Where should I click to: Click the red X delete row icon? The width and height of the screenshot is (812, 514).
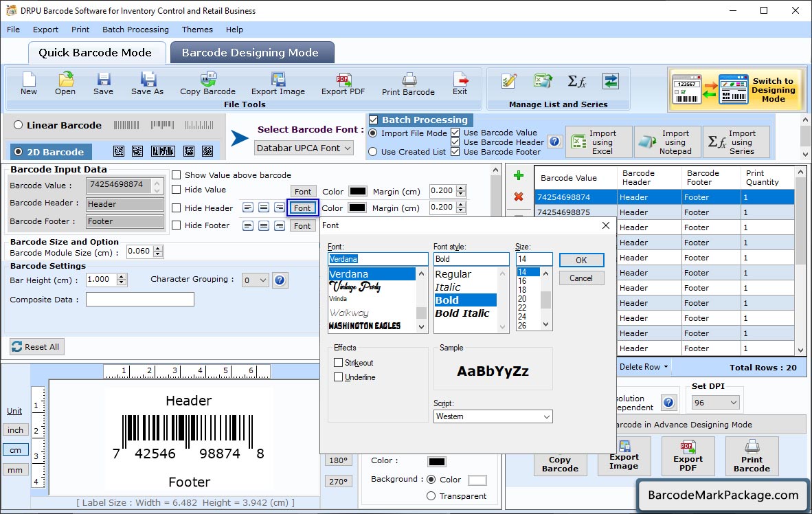pos(519,197)
